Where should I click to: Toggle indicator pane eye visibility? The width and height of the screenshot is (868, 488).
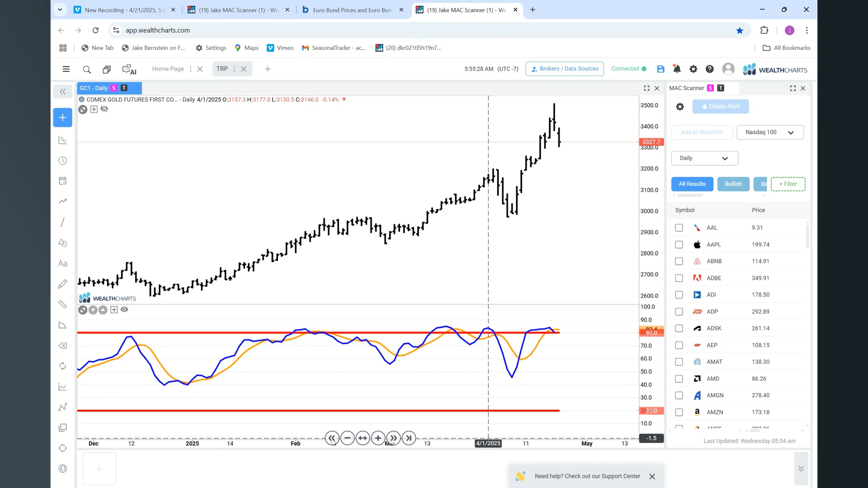(124, 310)
